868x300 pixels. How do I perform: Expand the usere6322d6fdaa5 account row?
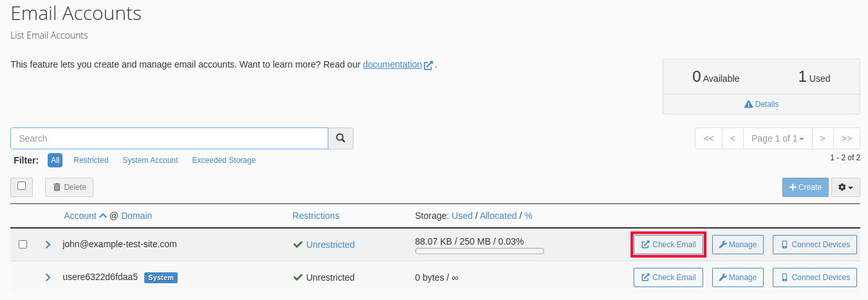coord(48,277)
